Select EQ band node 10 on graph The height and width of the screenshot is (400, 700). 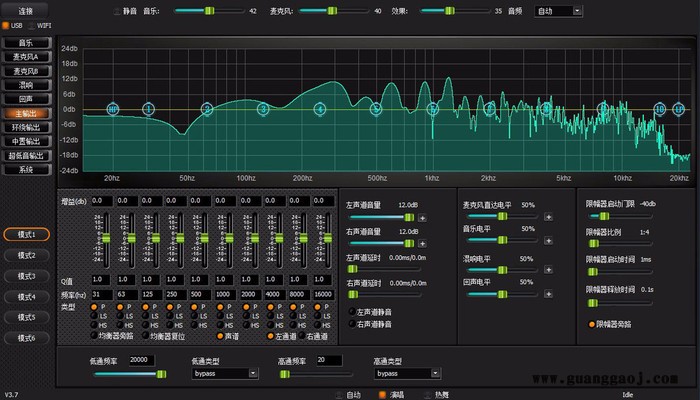click(x=660, y=109)
